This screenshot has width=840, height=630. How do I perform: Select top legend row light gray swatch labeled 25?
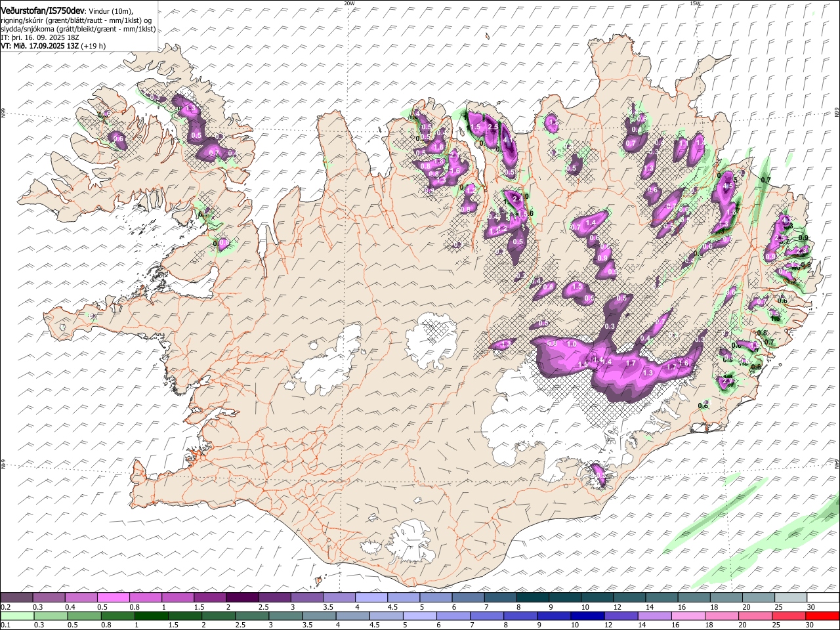[x=789, y=597]
